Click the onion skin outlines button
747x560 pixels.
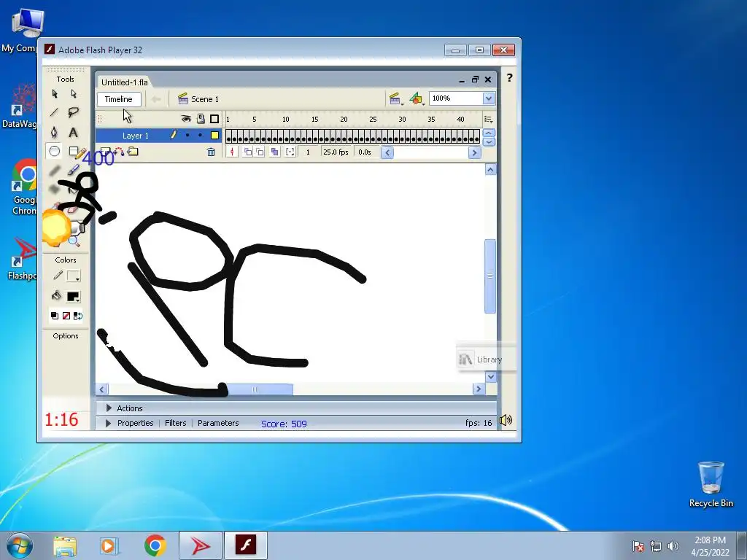(x=260, y=152)
